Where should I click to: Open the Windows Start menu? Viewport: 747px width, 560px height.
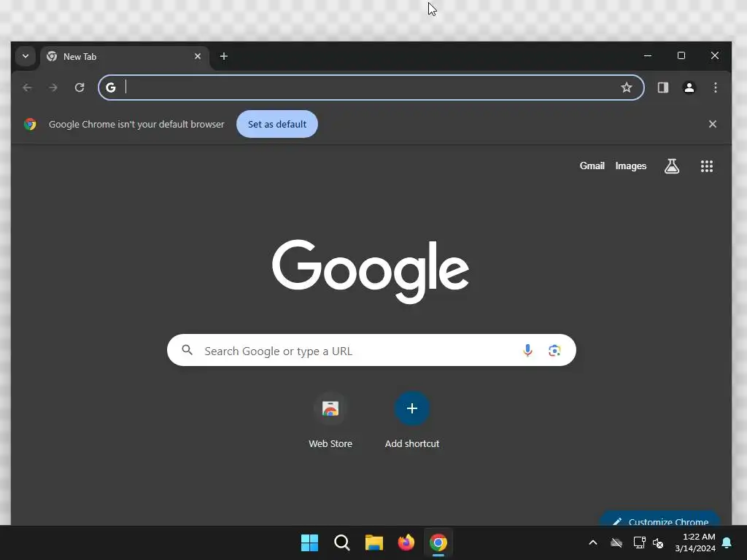tap(309, 542)
